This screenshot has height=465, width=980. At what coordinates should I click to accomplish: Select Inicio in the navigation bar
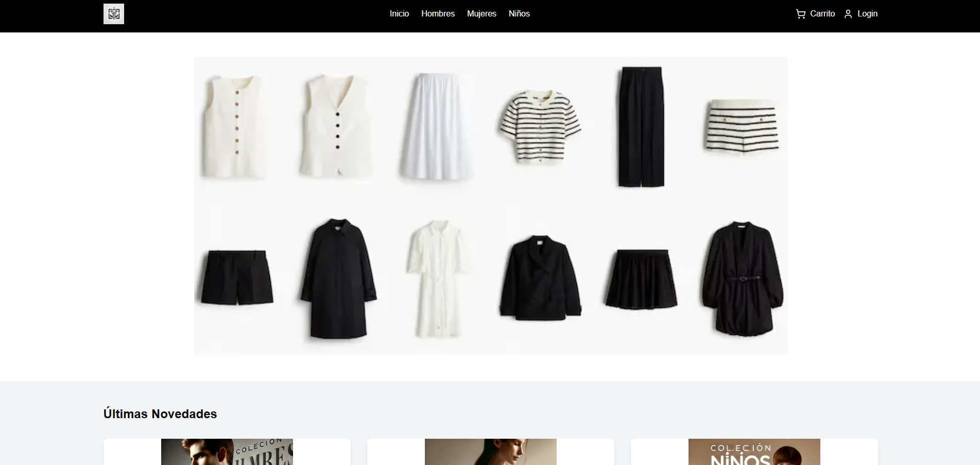click(399, 14)
